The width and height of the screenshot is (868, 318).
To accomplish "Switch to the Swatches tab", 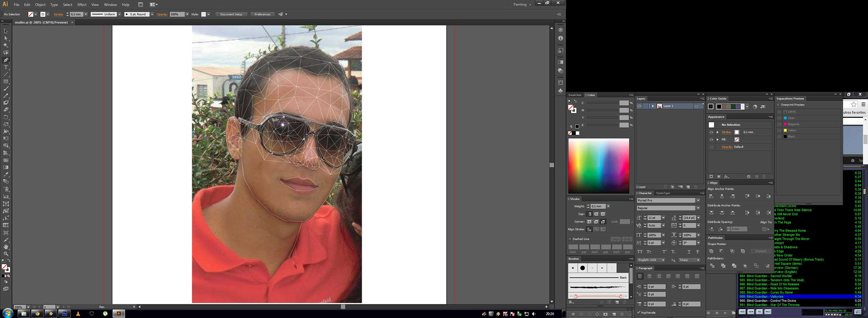I will click(575, 95).
